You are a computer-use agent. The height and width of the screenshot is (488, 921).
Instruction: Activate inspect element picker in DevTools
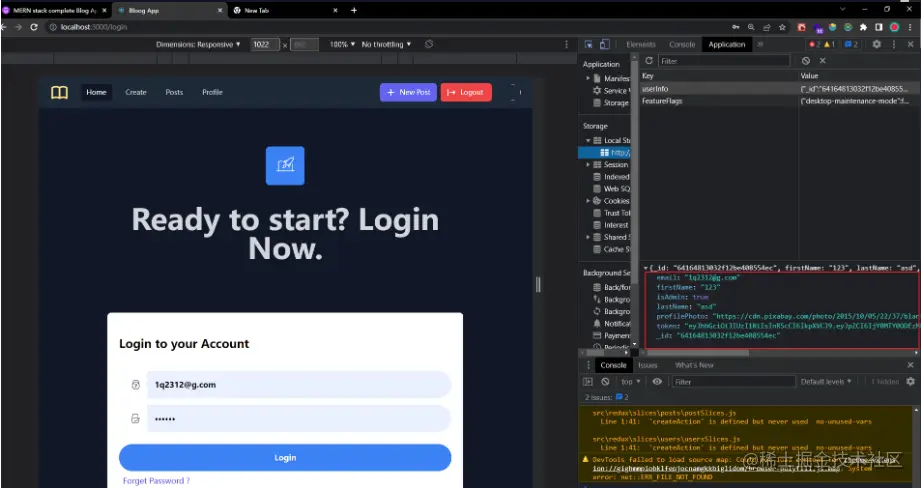589,45
